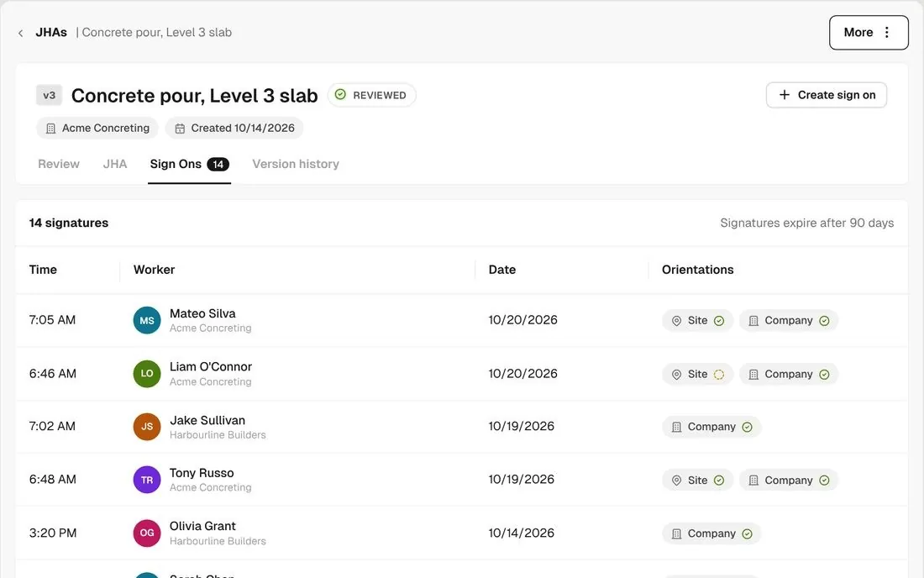924x578 pixels.
Task: Click the MS avatar for Mateo Silva
Action: pyautogui.click(x=147, y=321)
